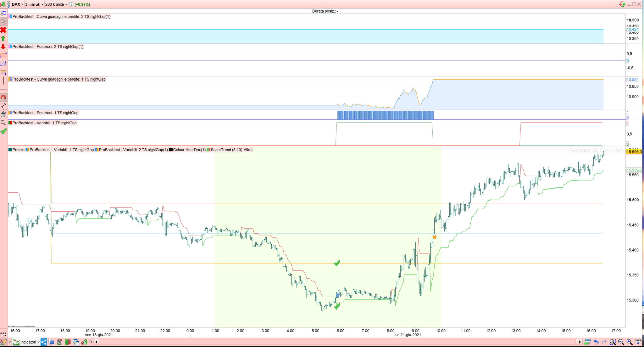Expand the 200 k unità dropdown
The width and height of the screenshot is (644, 347).
click(x=56, y=4)
